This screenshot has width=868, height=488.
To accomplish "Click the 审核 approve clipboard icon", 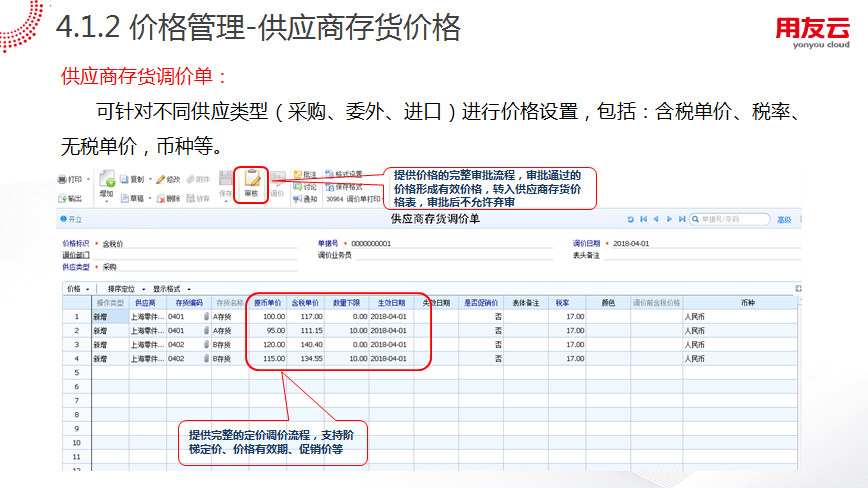I will (252, 179).
